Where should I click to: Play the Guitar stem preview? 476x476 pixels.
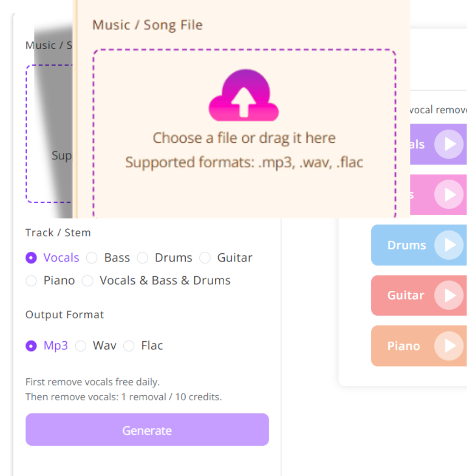(450, 295)
